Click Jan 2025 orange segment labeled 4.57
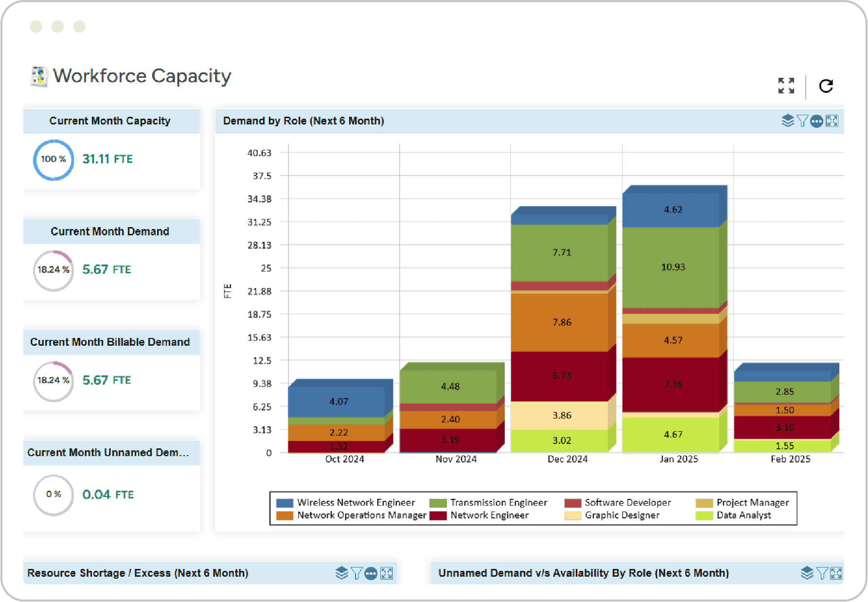Screen dimensions: 868x602 (x=671, y=340)
